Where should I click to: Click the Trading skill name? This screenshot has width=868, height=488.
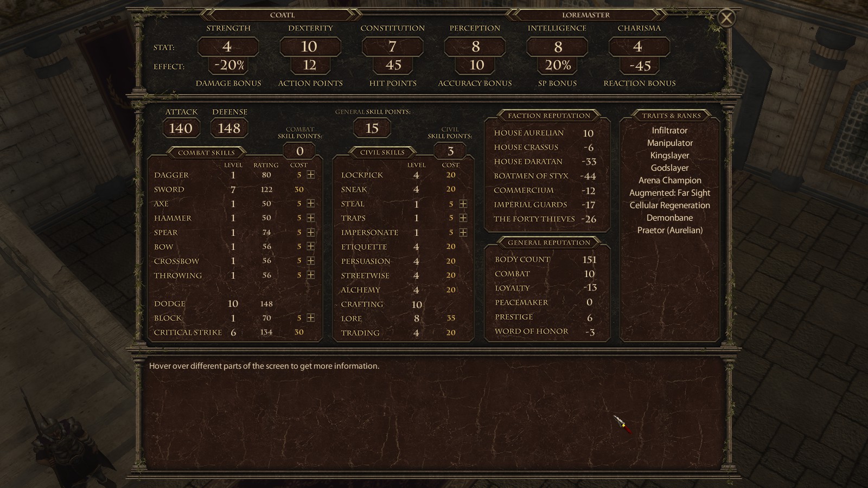(x=360, y=333)
